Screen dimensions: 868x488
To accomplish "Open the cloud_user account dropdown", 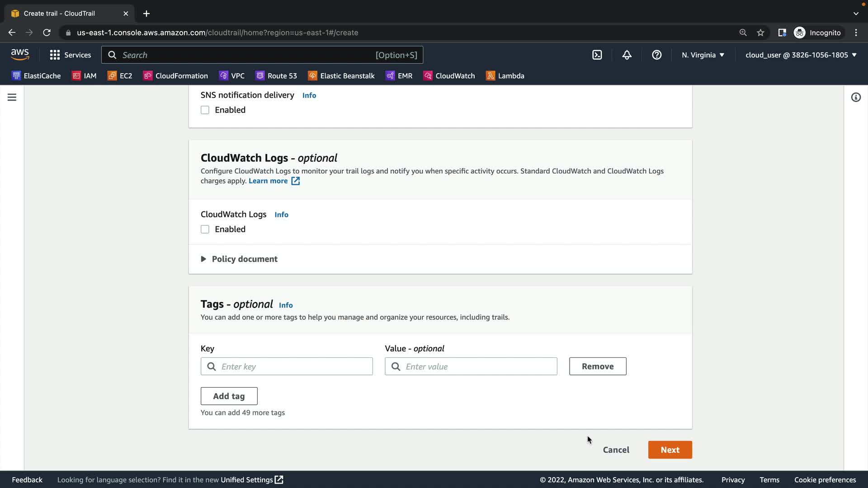I will click(x=801, y=55).
